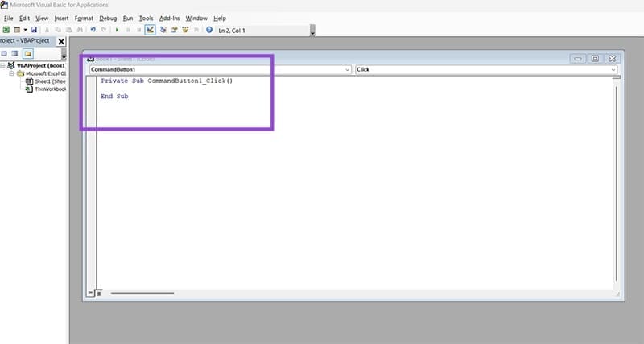Select Sheet1 in the project tree
Image resolution: width=644 pixels, height=344 pixels.
tap(48, 81)
